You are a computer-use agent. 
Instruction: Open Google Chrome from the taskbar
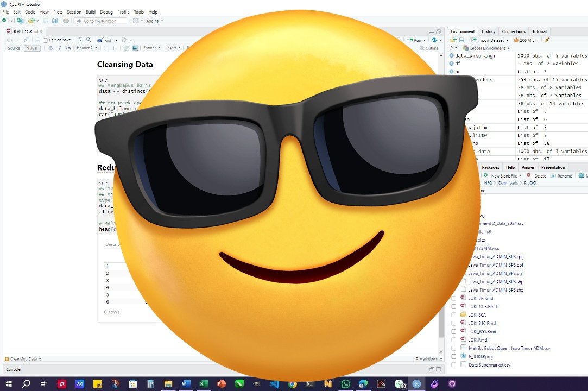293,383
